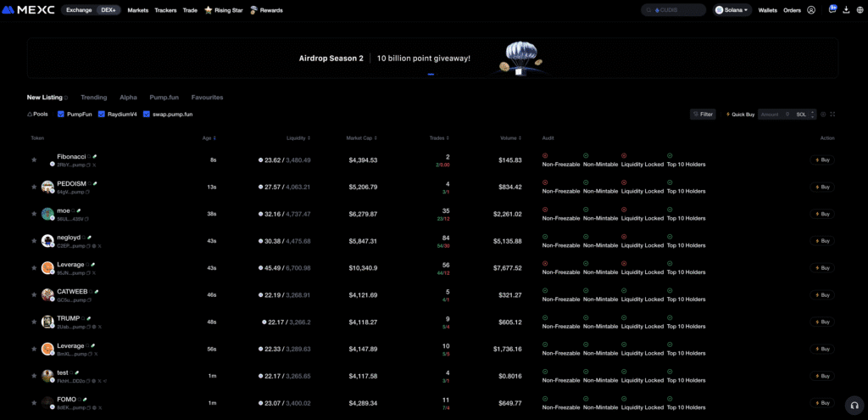Image resolution: width=868 pixels, height=420 pixels.
Task: Switch to the Pump.fun tab
Action: (x=164, y=98)
